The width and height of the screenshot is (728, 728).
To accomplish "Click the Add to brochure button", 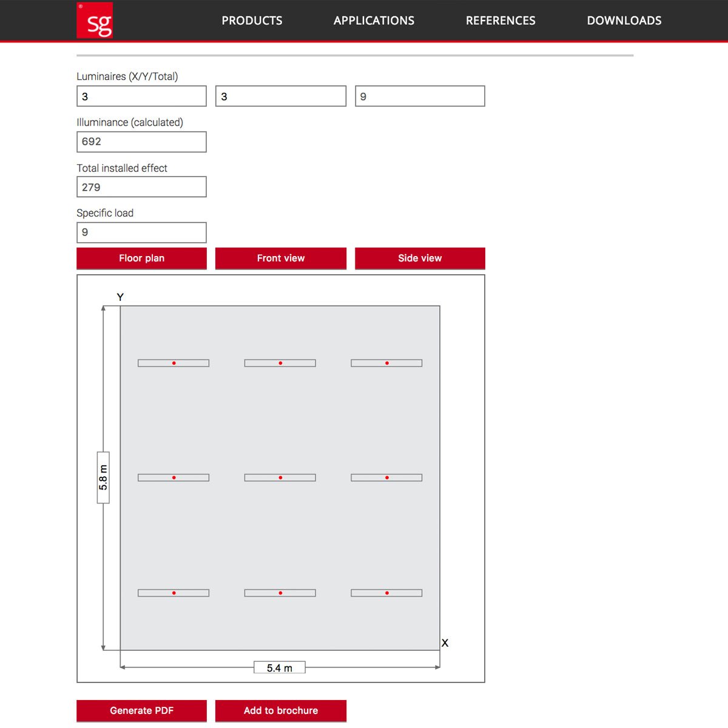I will click(281, 710).
